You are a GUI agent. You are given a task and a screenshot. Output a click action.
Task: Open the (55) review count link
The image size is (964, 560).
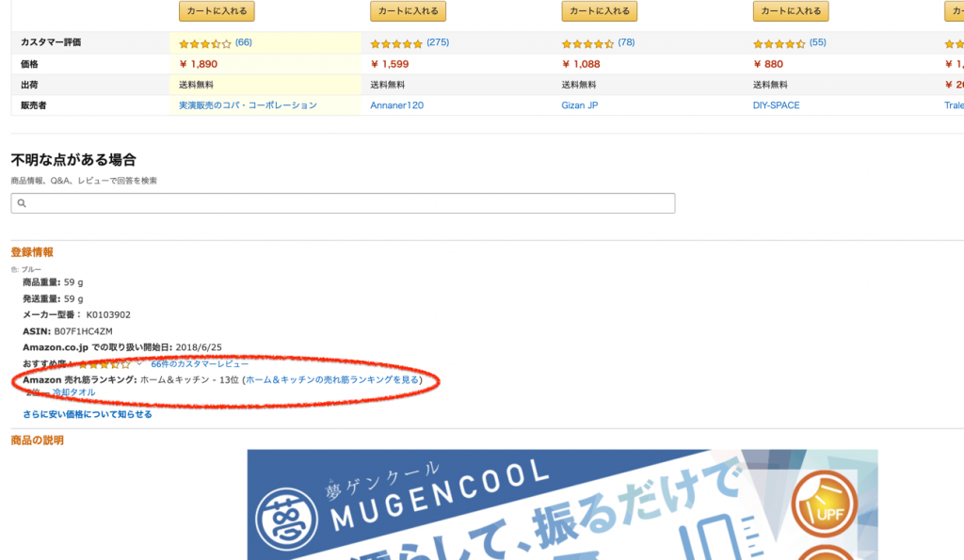pyautogui.click(x=818, y=42)
